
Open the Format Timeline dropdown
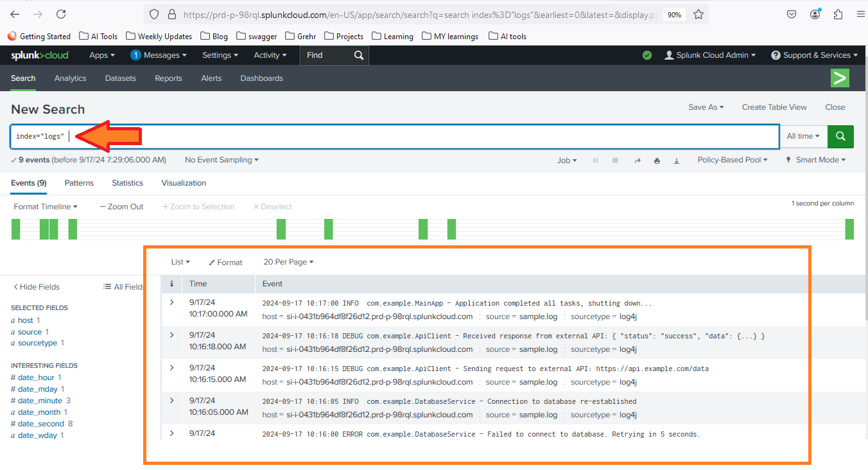pos(46,207)
